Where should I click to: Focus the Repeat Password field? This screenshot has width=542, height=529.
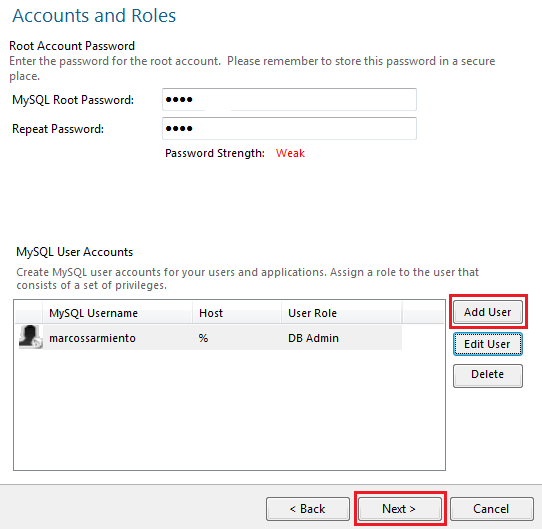coord(289,129)
